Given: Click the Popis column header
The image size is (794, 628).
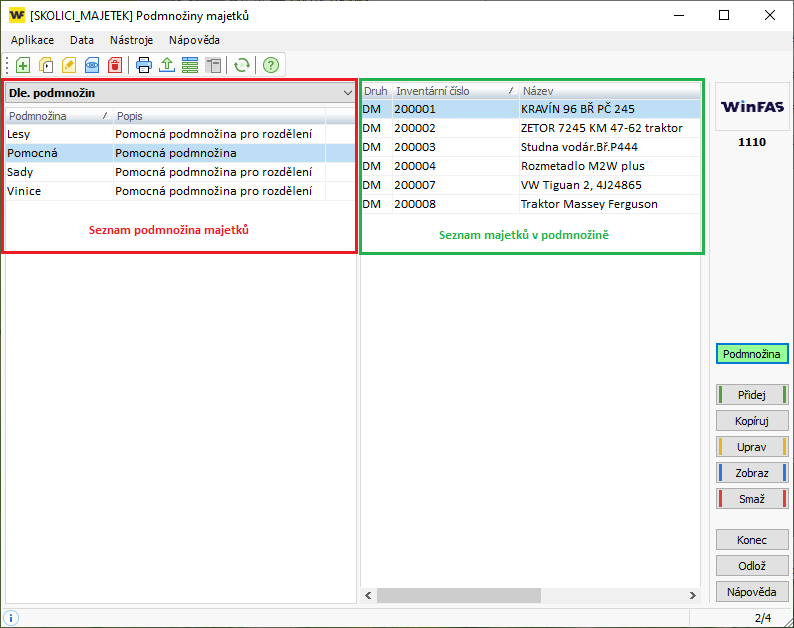Looking at the screenshot, I should tap(219, 116).
